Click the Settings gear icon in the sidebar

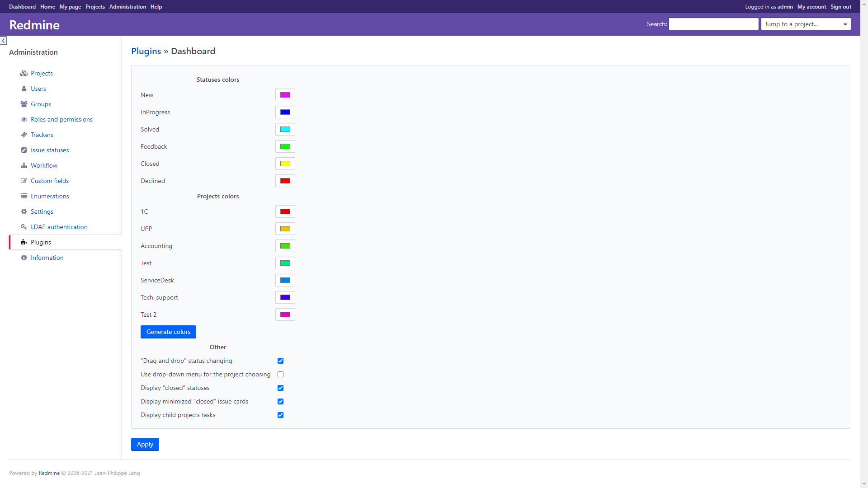point(24,211)
